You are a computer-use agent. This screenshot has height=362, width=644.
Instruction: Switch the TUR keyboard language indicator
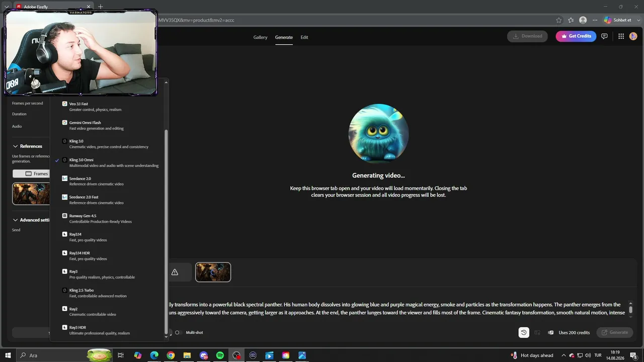coord(598,355)
